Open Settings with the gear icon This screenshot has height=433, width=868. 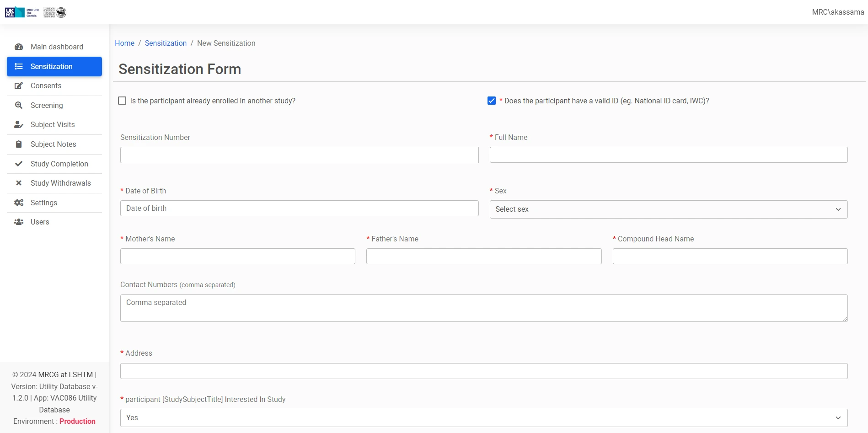tap(19, 203)
